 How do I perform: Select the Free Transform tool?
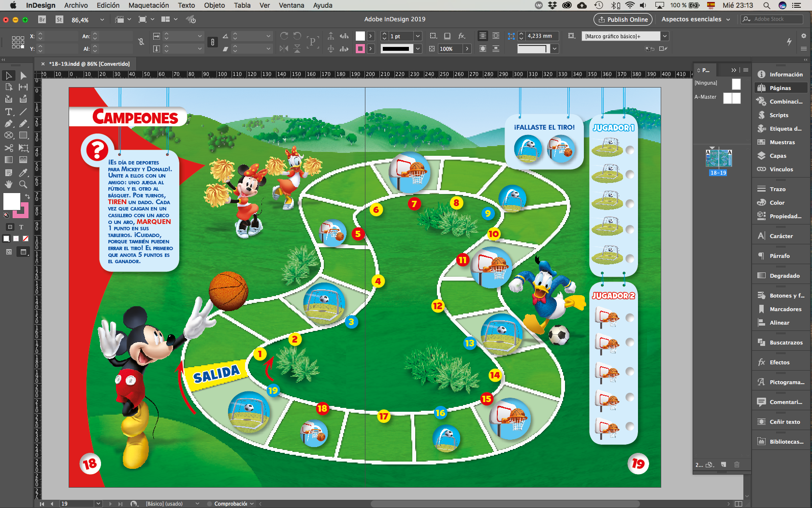coord(23,148)
